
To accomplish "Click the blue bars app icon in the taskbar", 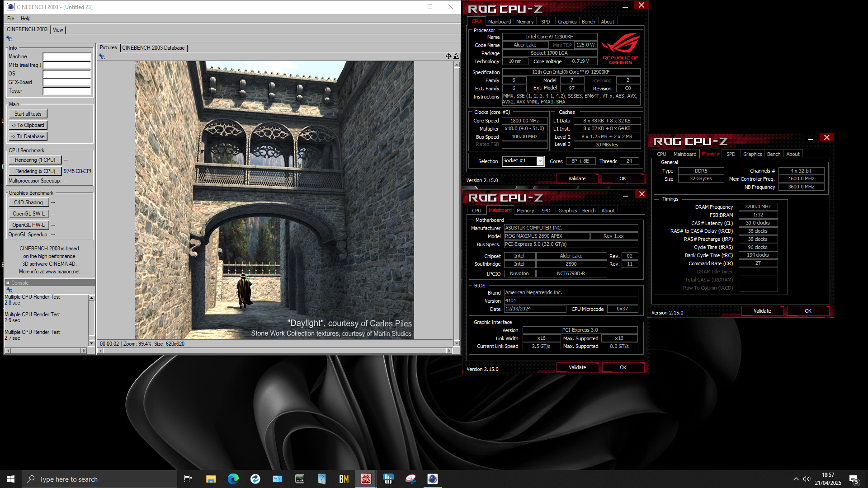I will click(388, 479).
